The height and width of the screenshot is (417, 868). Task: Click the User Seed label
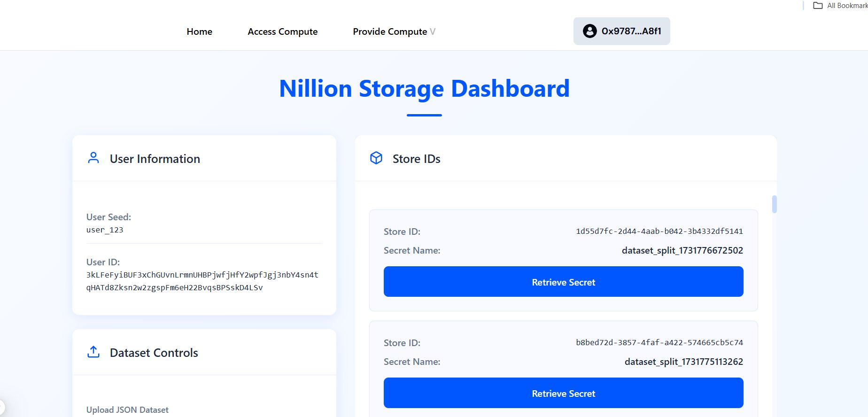[108, 217]
